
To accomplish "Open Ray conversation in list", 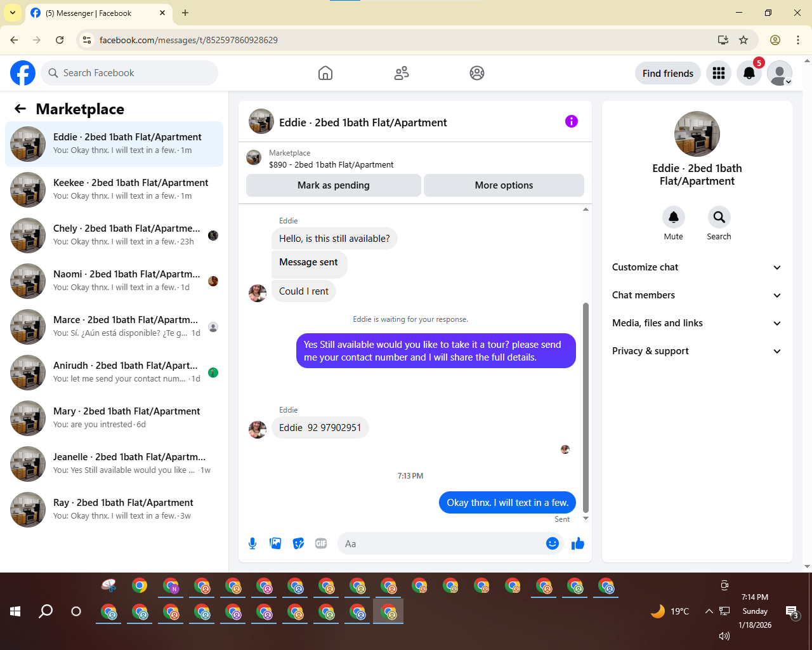I will coord(114,510).
